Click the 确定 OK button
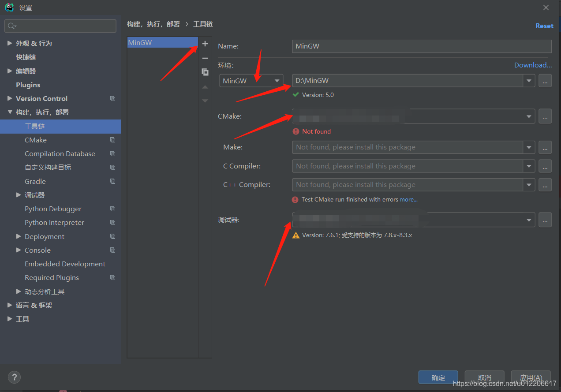Viewport: 561px width, 392px height. point(438,377)
